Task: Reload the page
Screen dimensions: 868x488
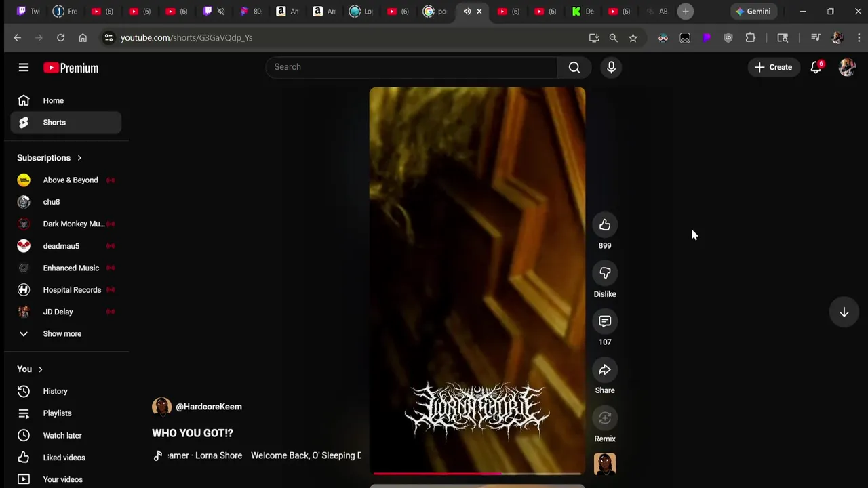Action: (60, 38)
